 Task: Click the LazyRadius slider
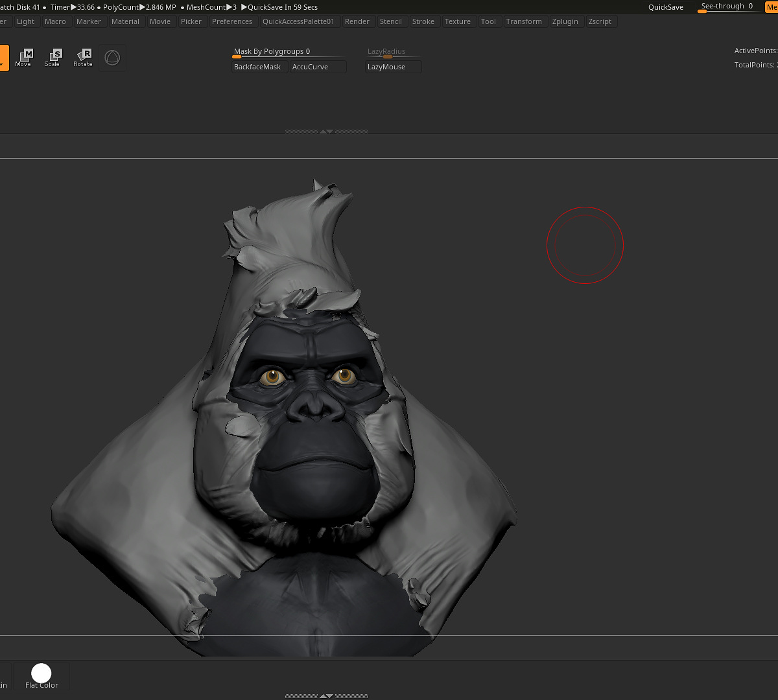(x=393, y=52)
